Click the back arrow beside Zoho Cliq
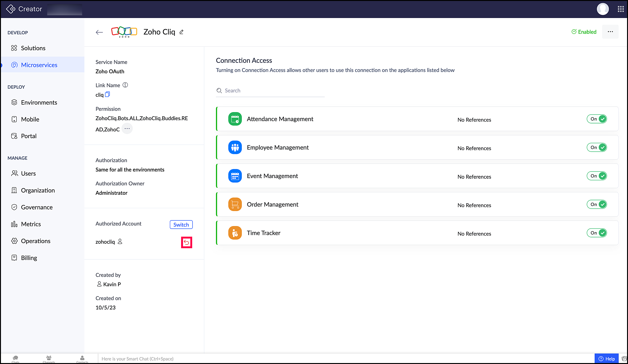This screenshot has width=628, height=364. [x=99, y=32]
